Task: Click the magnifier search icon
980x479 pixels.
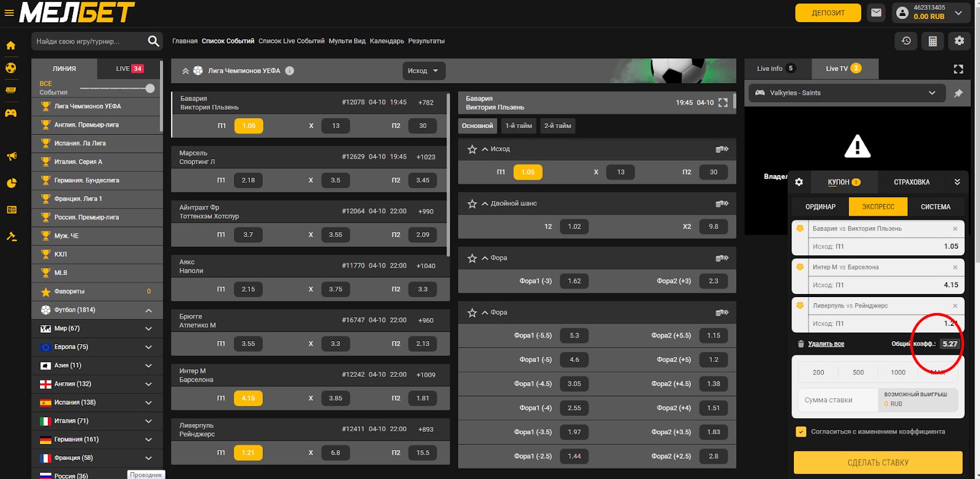Action: click(x=153, y=41)
